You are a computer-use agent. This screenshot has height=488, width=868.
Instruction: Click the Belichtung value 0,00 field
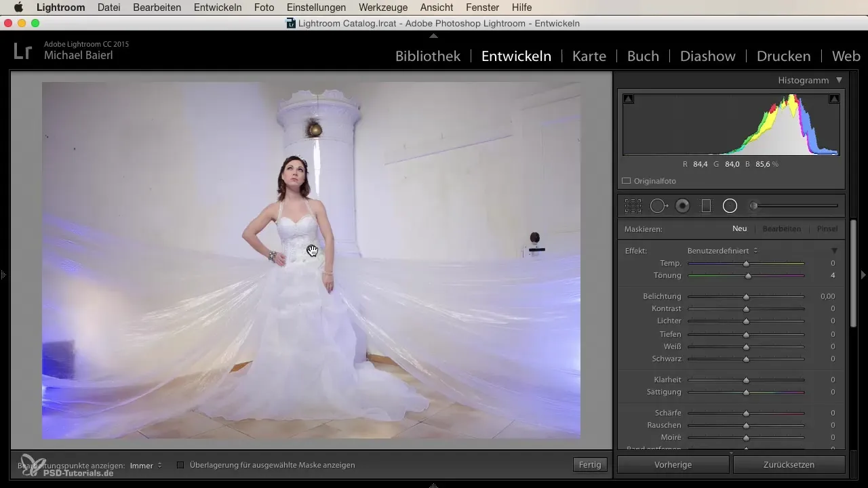[827, 297]
